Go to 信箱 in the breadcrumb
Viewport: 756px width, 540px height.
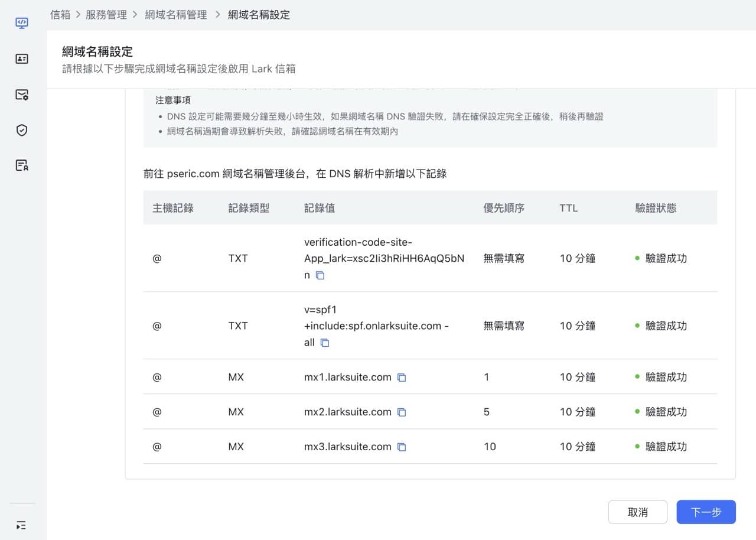(60, 15)
